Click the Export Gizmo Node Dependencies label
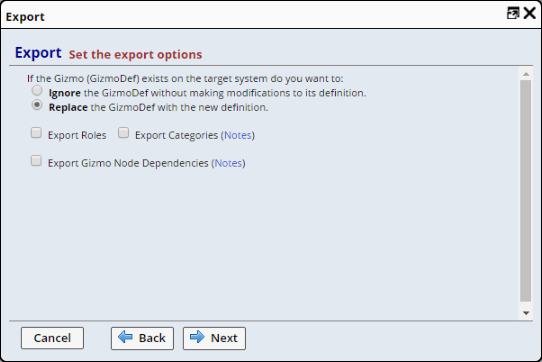 tap(128, 163)
